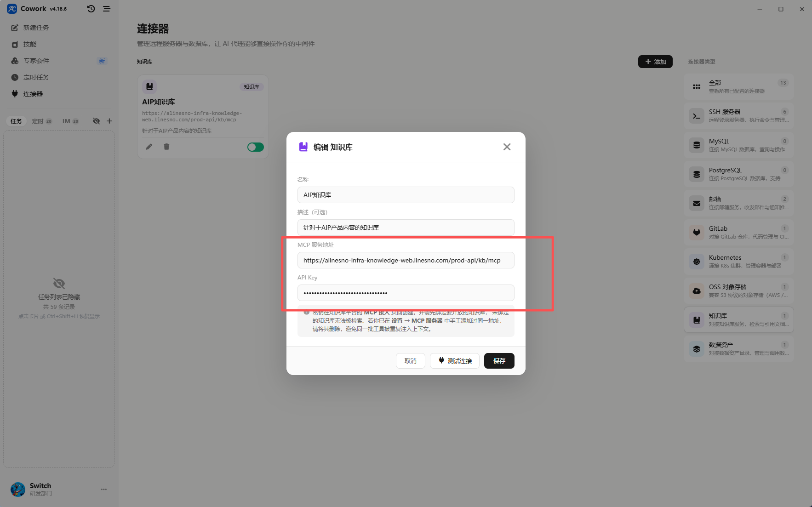This screenshot has width=812, height=507.
Task: Click the 测试连接 button
Action: coord(455,361)
